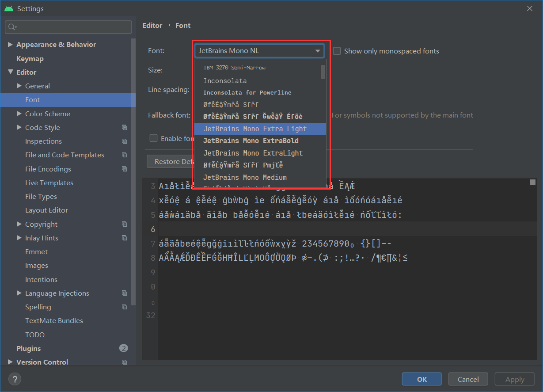Open help via the question mark icon

coord(15,379)
